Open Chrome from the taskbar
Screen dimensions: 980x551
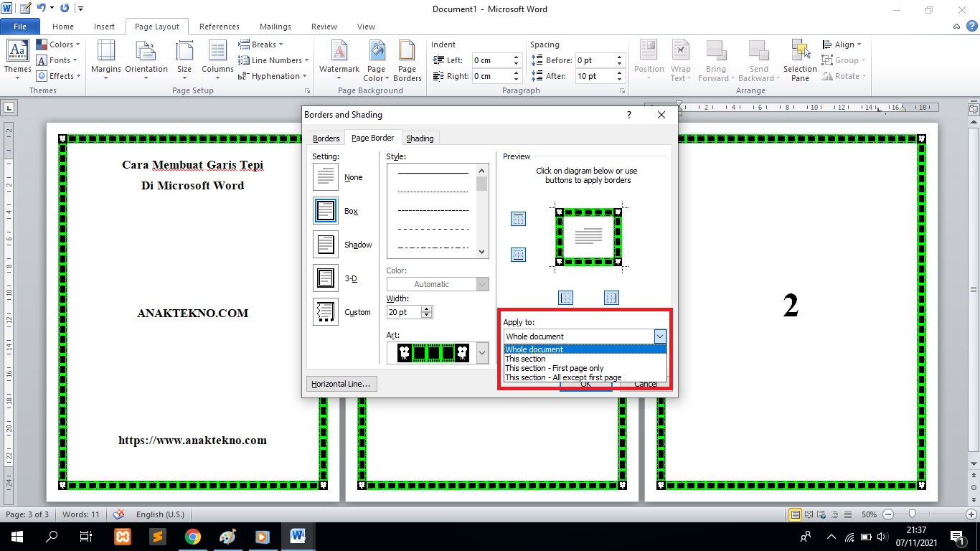click(x=192, y=536)
